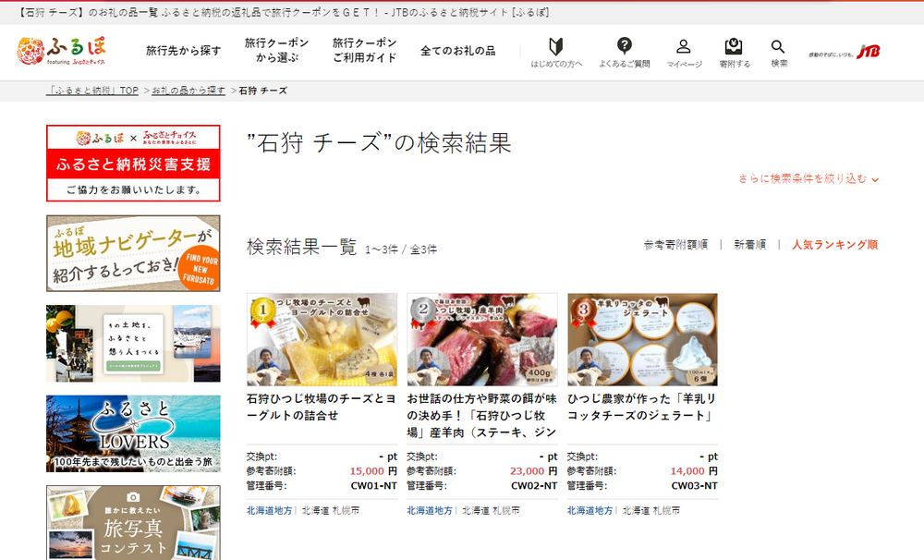Open the rank 1 cheese and yogurt thumbnail
The image size is (924, 560).
point(322,339)
